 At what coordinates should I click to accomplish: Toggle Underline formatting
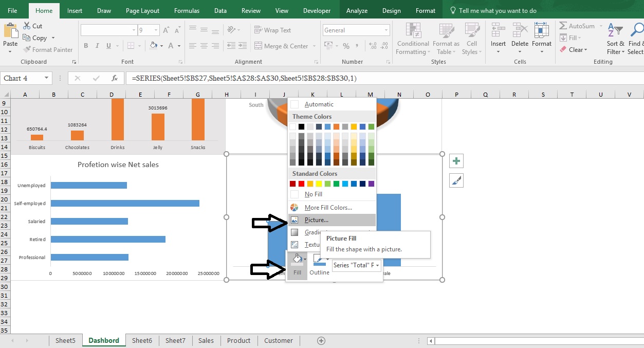(x=109, y=46)
